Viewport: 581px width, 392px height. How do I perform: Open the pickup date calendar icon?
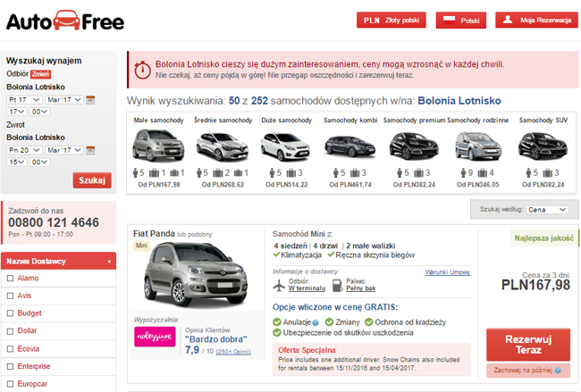(x=90, y=100)
